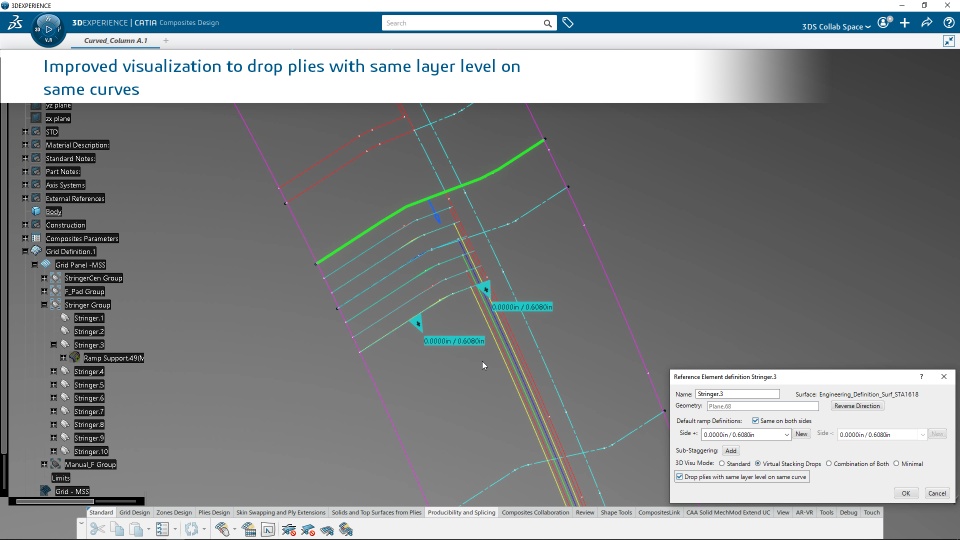
Task: Click the Geometry field Plane.68
Action: pos(762,406)
